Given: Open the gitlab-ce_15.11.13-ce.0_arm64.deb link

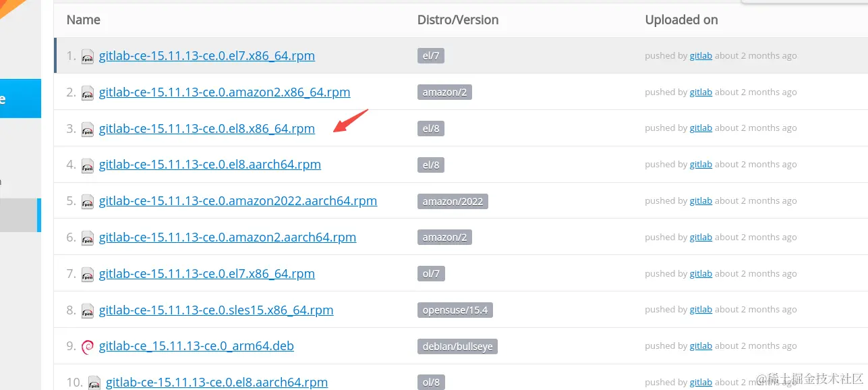Looking at the screenshot, I should pyautogui.click(x=196, y=345).
